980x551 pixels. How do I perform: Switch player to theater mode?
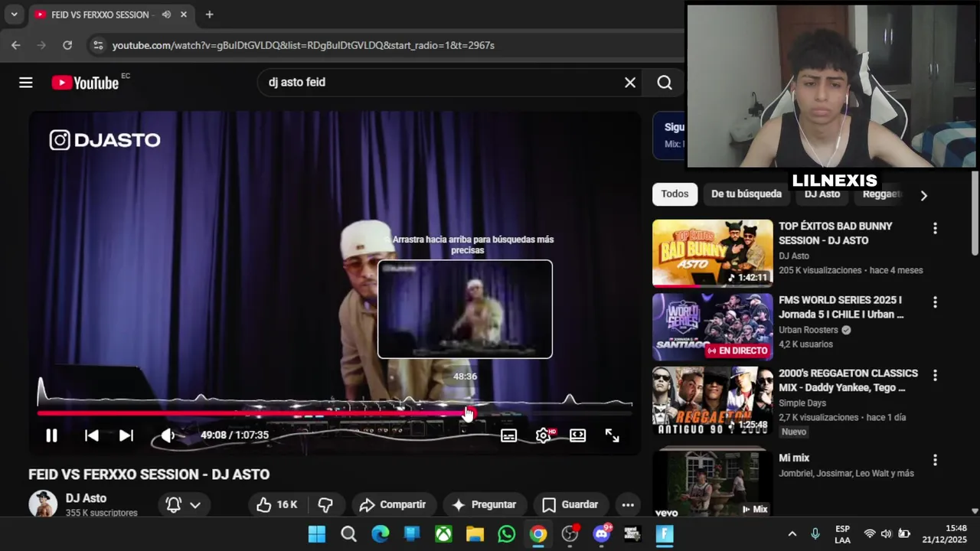tap(577, 435)
